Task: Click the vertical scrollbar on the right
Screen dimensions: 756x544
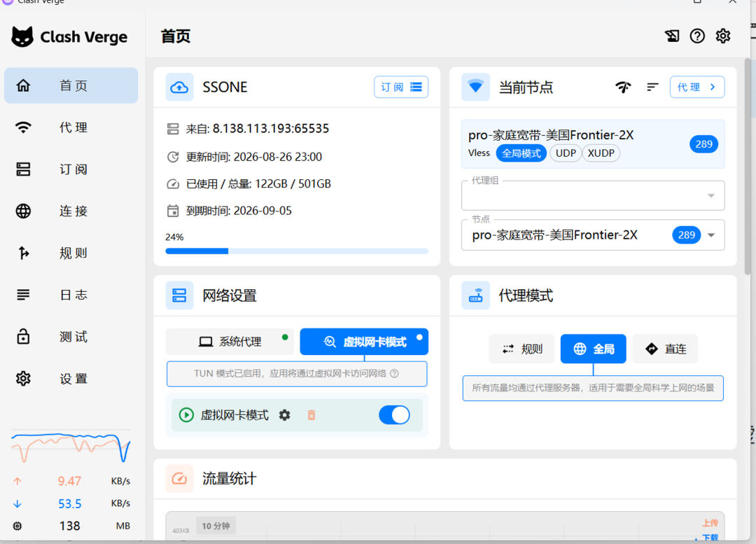Action: pyautogui.click(x=748, y=167)
